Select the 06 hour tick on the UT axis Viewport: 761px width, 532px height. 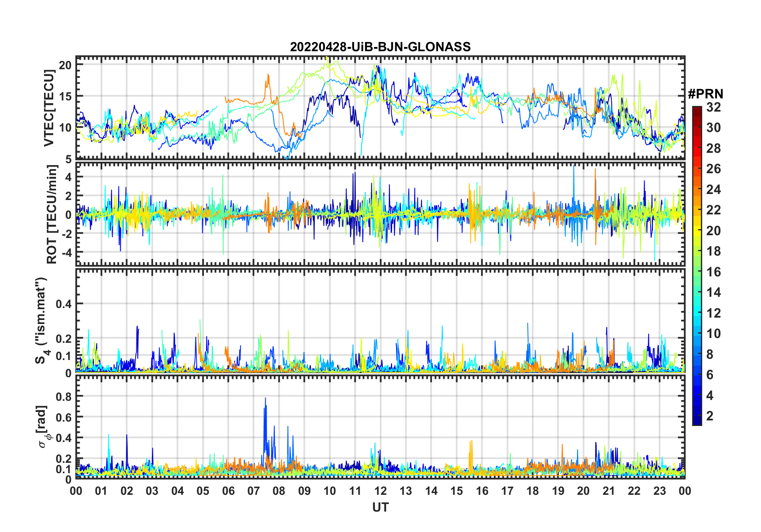click(228, 491)
